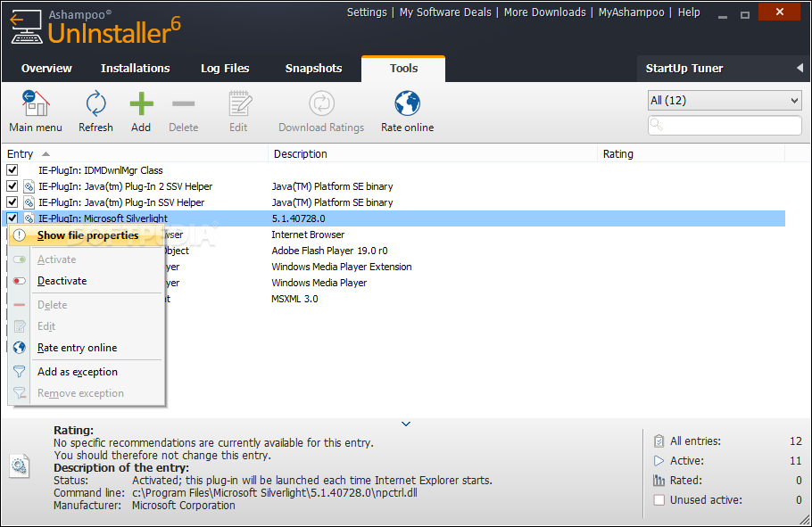
Task: Click the Download Ratings icon
Action: coord(321,103)
